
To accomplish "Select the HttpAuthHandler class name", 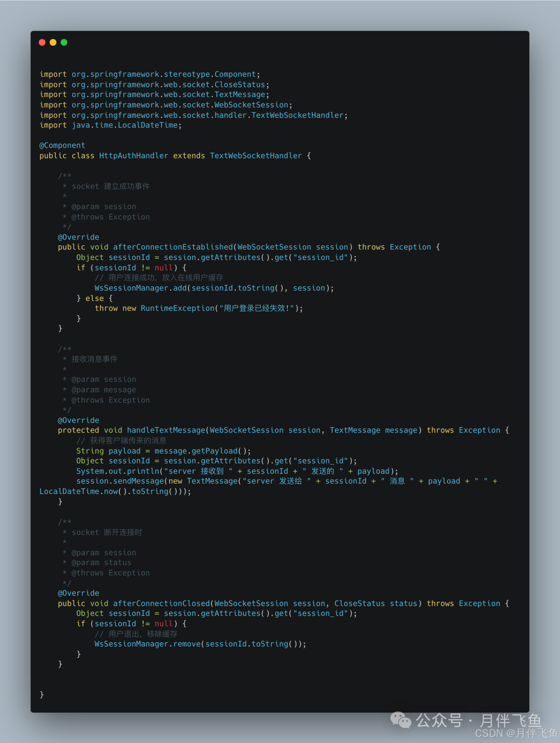I will 134,156.
